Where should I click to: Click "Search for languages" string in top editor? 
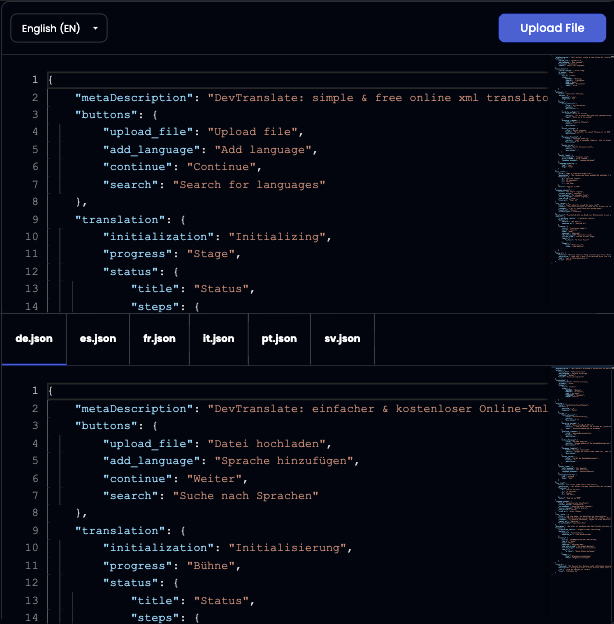249,185
